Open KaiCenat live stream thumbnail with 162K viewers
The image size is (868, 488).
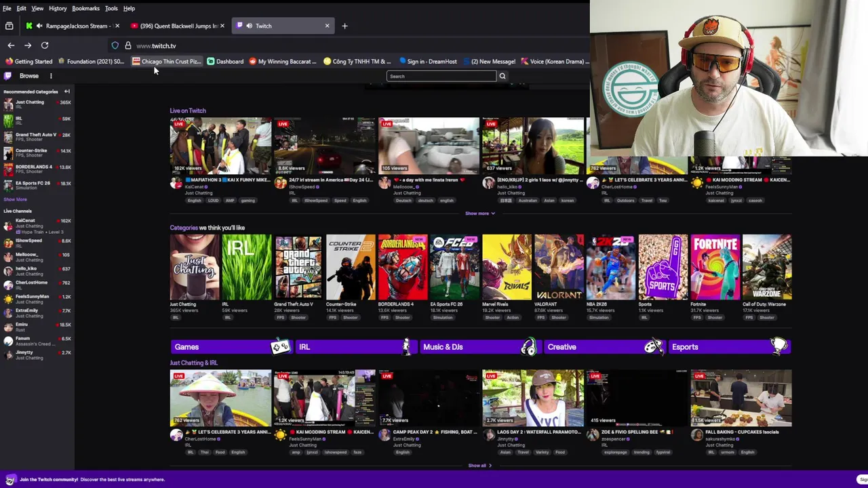(x=220, y=146)
